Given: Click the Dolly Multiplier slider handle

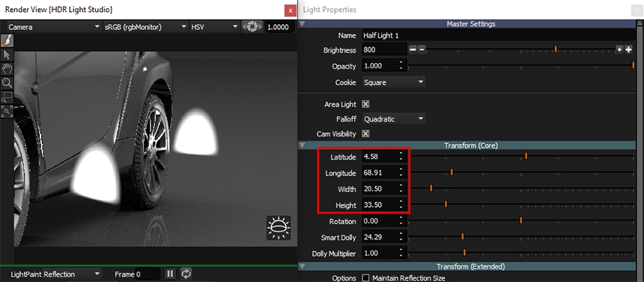Looking at the screenshot, I should [464, 253].
